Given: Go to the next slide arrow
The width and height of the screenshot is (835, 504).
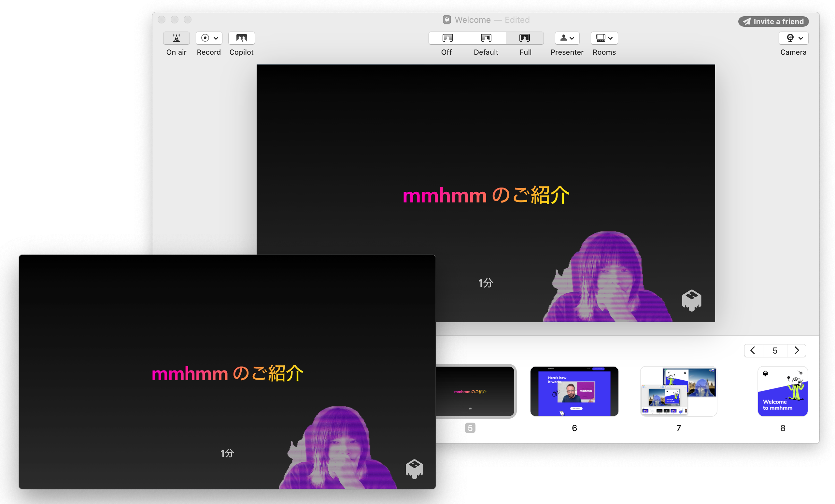Looking at the screenshot, I should point(796,350).
